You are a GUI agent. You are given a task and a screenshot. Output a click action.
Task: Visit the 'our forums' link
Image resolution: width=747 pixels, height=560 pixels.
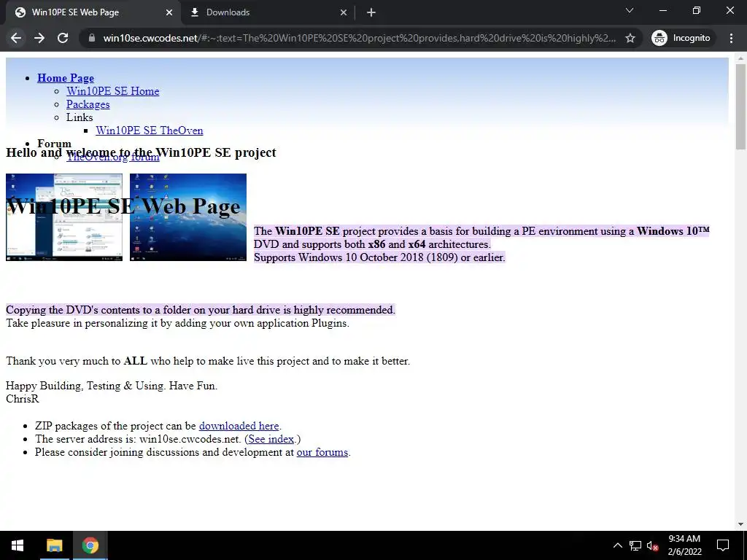tap(322, 452)
